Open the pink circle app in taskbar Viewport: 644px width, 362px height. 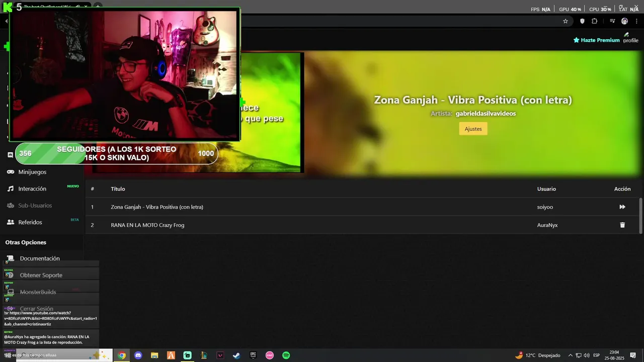(270, 355)
